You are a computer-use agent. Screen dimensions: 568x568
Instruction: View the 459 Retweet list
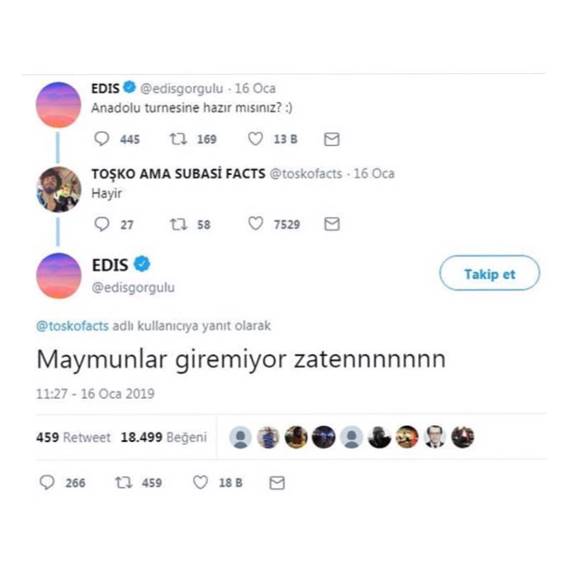point(73,437)
